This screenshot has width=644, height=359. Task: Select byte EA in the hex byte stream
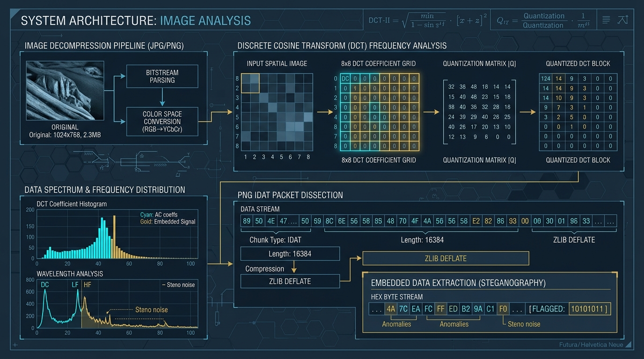coord(416,309)
